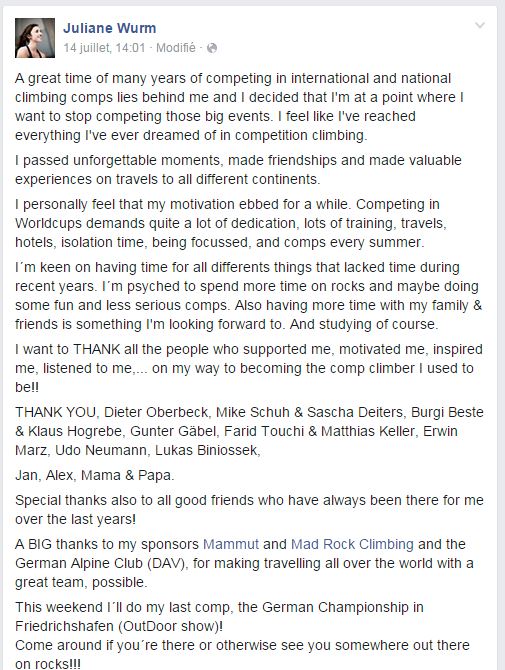
Task: Click the THANK YOU names paragraph
Action: click(x=249, y=431)
